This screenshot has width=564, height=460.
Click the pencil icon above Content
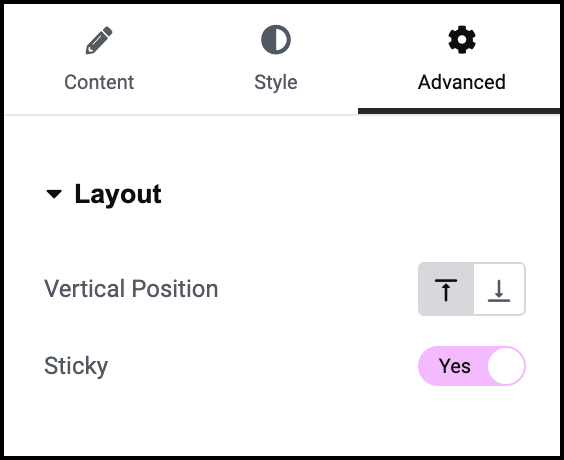pyautogui.click(x=99, y=40)
